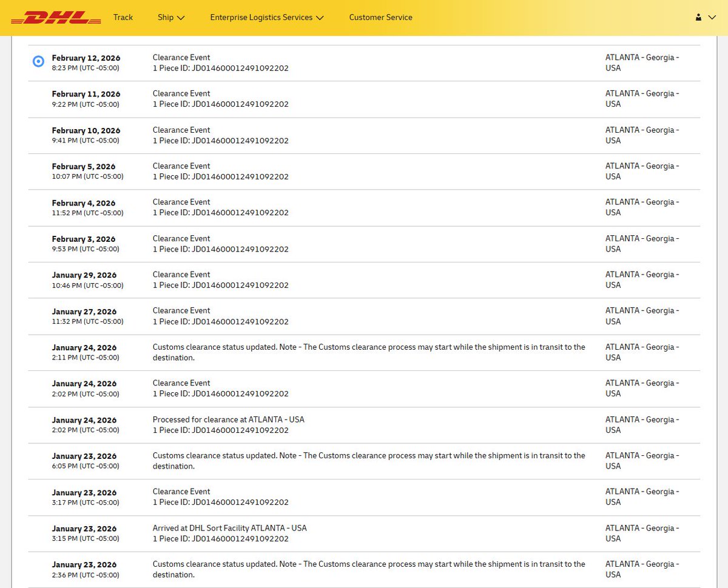Select the February 3, 2026 date
Viewport: 728px width, 588px height.
(84, 239)
